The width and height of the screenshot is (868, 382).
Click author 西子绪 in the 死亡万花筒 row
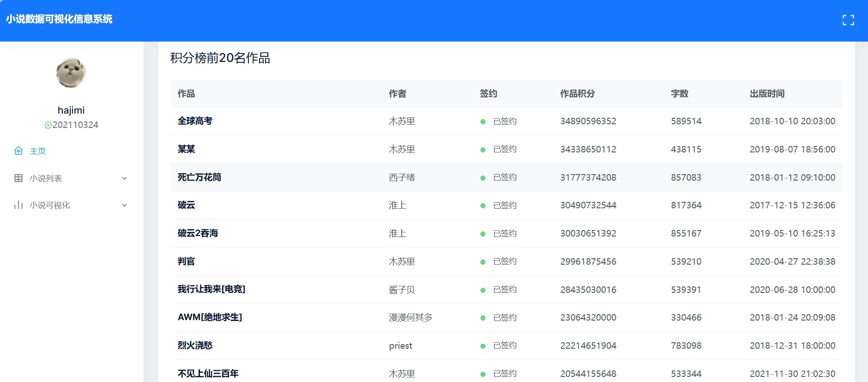pos(402,177)
